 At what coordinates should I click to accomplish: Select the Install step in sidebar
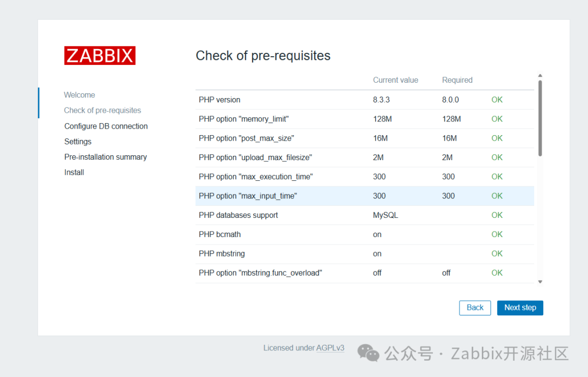point(73,172)
